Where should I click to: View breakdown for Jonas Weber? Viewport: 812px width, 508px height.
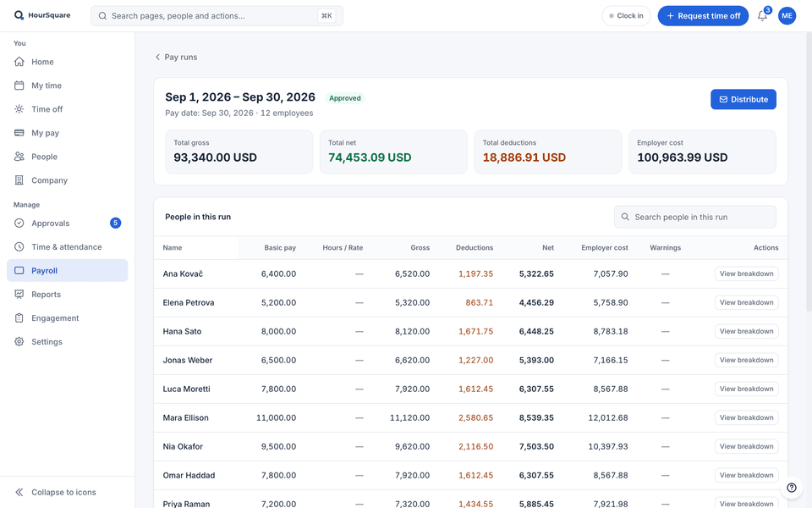pos(746,361)
